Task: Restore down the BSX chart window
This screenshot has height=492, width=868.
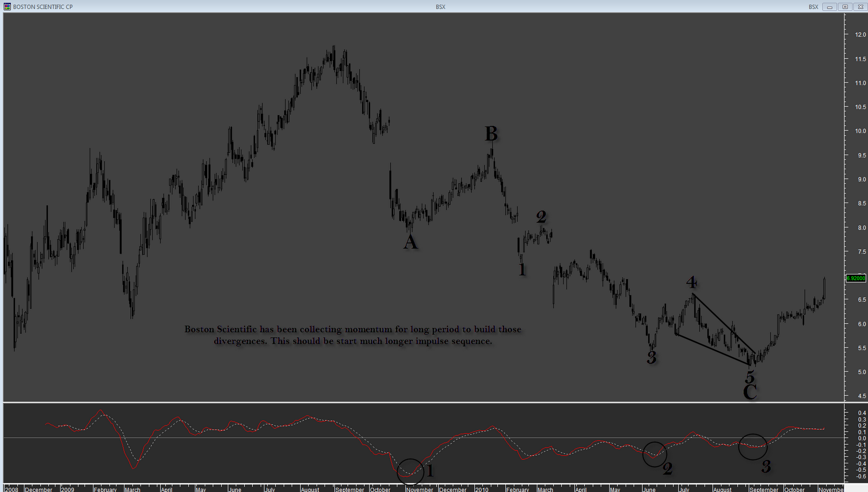Action: (x=845, y=7)
